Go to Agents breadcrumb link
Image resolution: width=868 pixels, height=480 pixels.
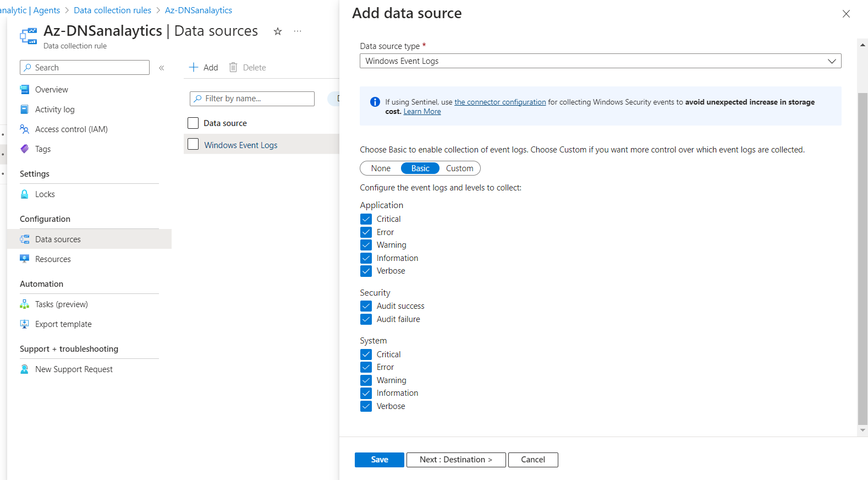[47, 10]
